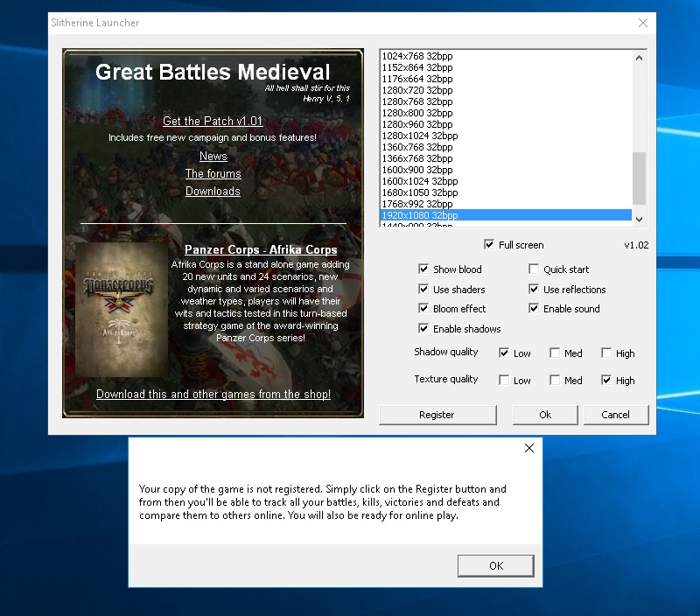This screenshot has width=700, height=616.
Task: Select 1176x664 32bpp resolution
Action: [506, 79]
